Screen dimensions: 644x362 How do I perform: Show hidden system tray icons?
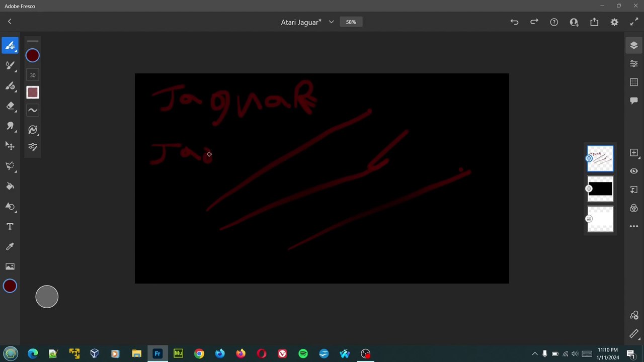tap(534, 353)
